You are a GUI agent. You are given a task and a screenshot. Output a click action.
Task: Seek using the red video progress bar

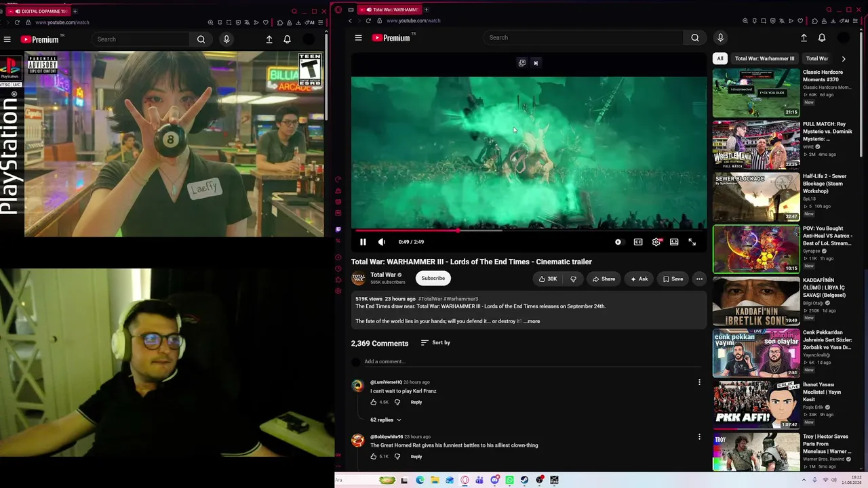tap(529, 230)
